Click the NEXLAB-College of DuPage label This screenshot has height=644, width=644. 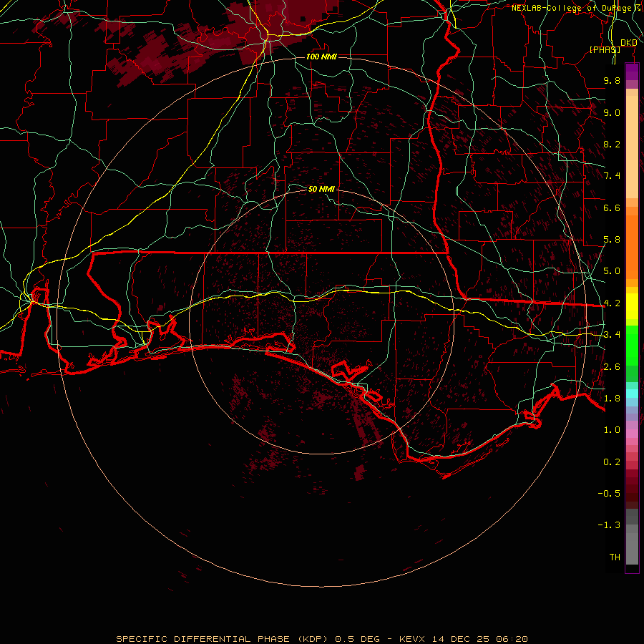pos(577,8)
